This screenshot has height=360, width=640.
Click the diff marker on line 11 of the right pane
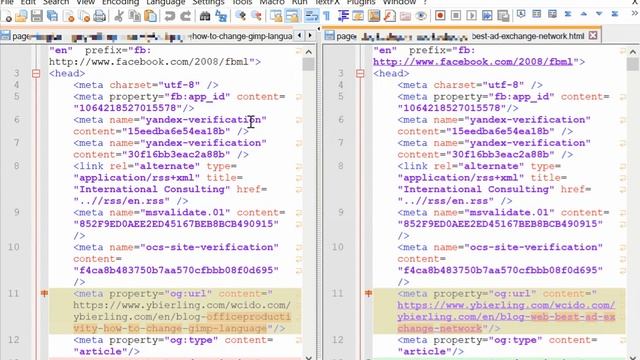368,293
